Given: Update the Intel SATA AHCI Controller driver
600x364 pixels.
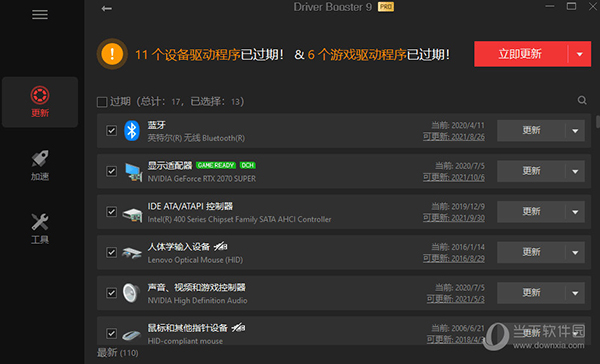Looking at the screenshot, I should point(531,212).
